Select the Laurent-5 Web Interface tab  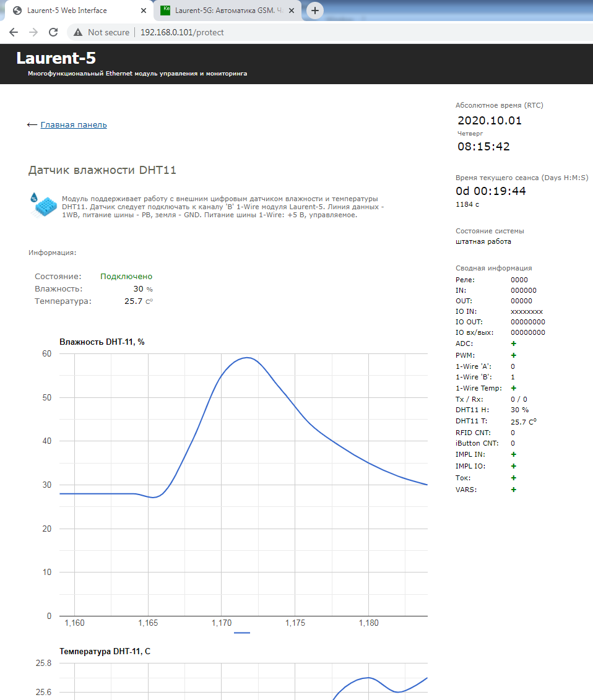click(67, 11)
